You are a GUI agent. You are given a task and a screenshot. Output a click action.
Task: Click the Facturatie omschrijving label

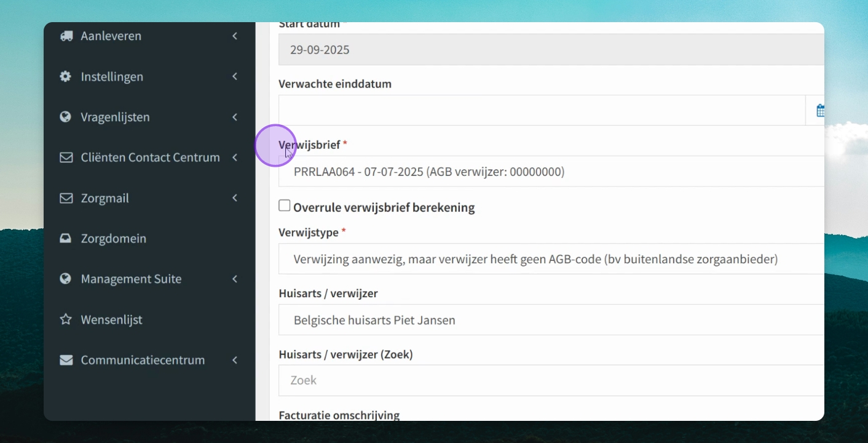point(339,415)
